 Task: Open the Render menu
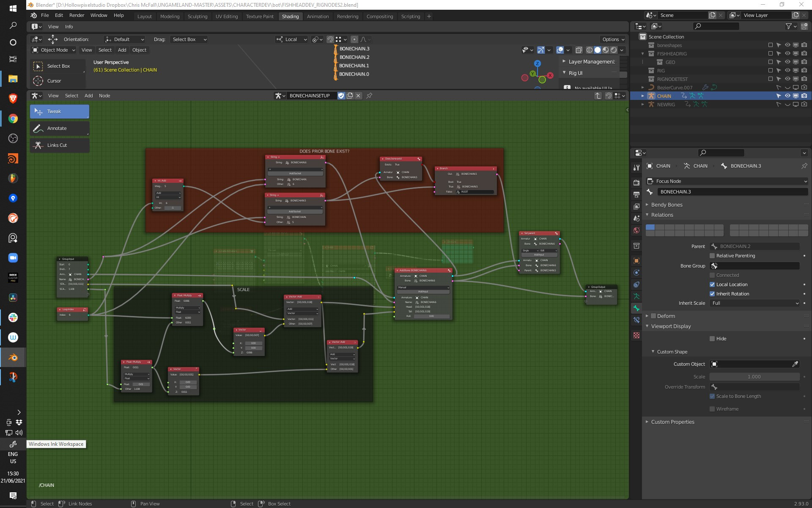[77, 15]
